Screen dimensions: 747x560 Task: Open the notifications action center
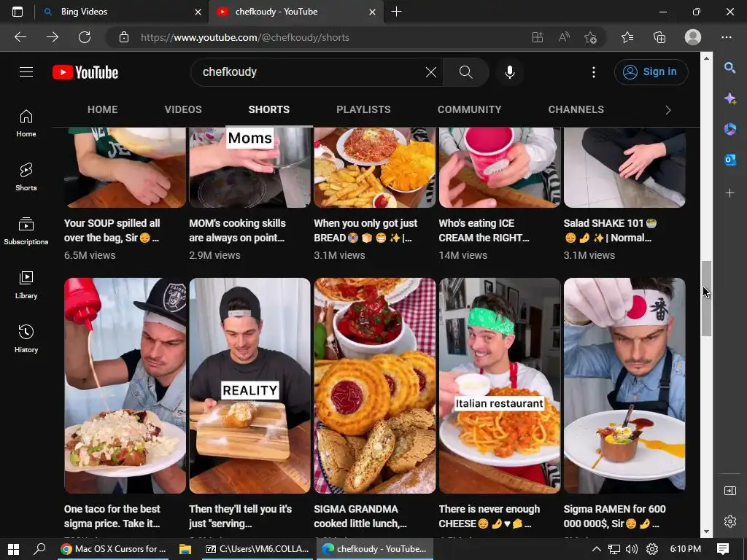point(723,549)
